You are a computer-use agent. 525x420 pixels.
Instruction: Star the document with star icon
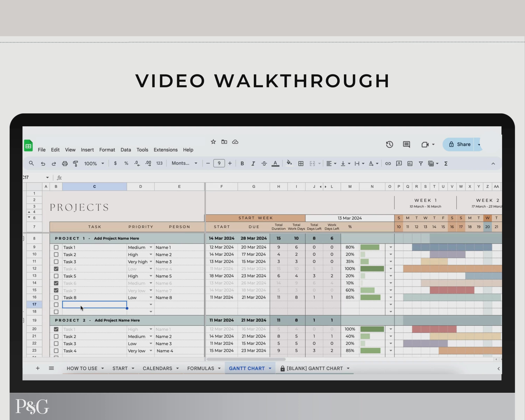point(213,142)
